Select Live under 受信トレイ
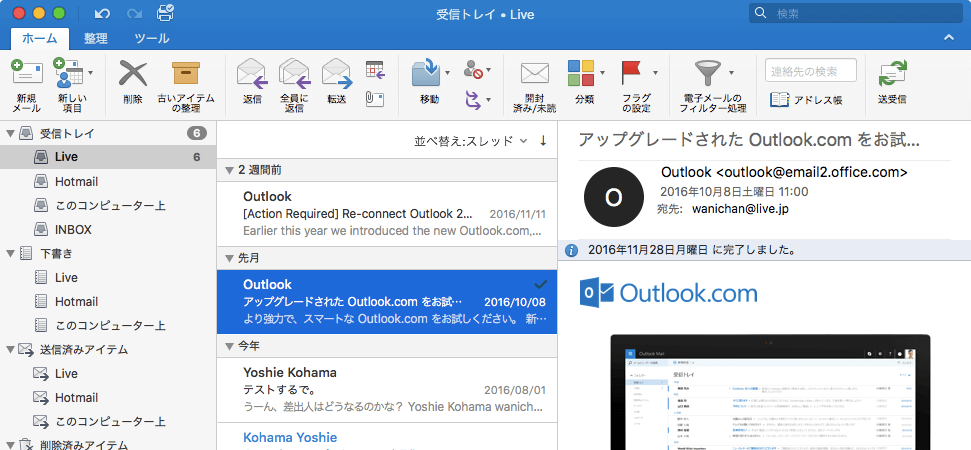This screenshot has height=450, width=971. [108, 157]
